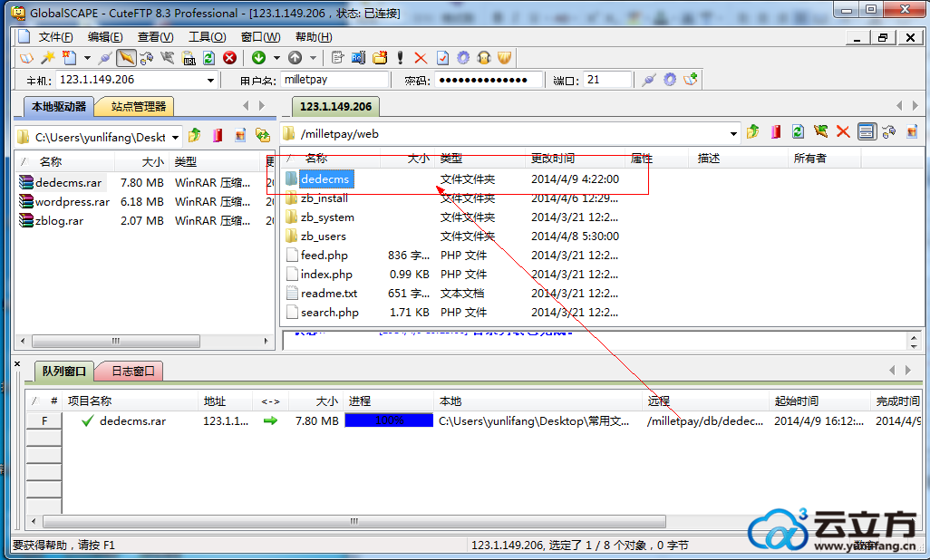This screenshot has height=560, width=930.
Task: Click the red X Delete icon in main toolbar
Action: 421,58
